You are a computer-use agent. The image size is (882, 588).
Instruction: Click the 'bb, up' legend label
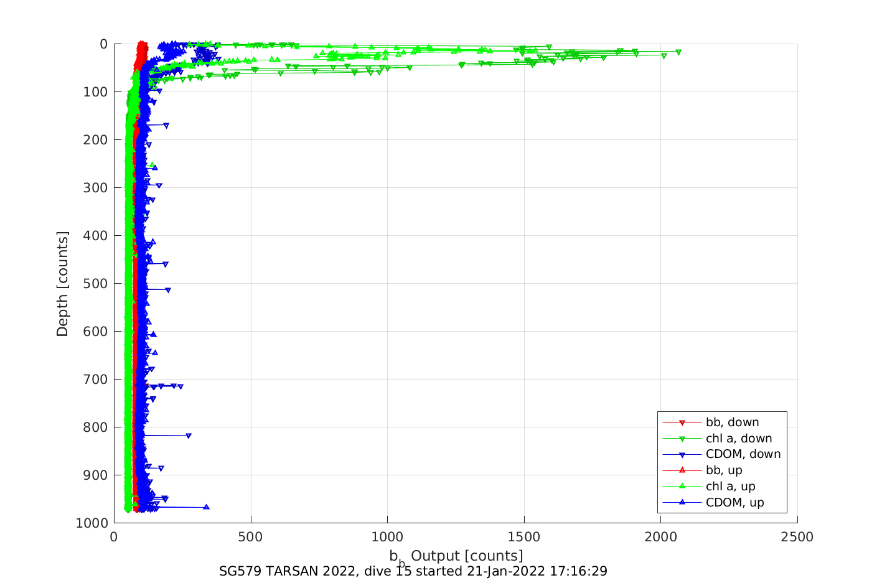(x=724, y=470)
